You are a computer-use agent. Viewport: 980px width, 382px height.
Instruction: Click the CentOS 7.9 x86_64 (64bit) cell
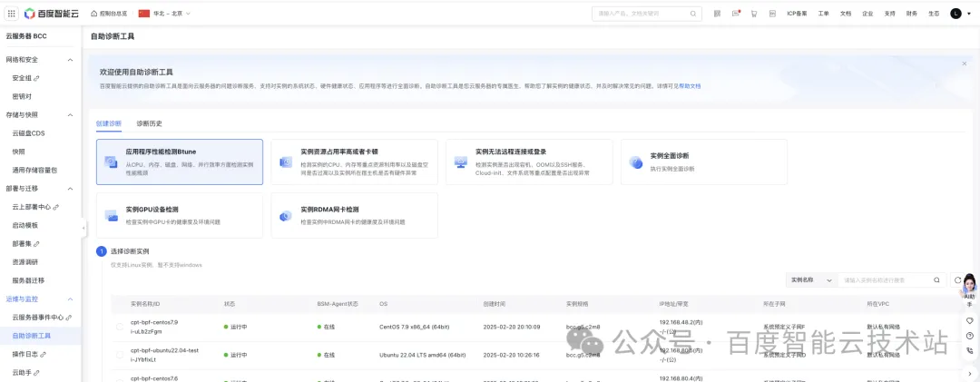tap(415, 327)
